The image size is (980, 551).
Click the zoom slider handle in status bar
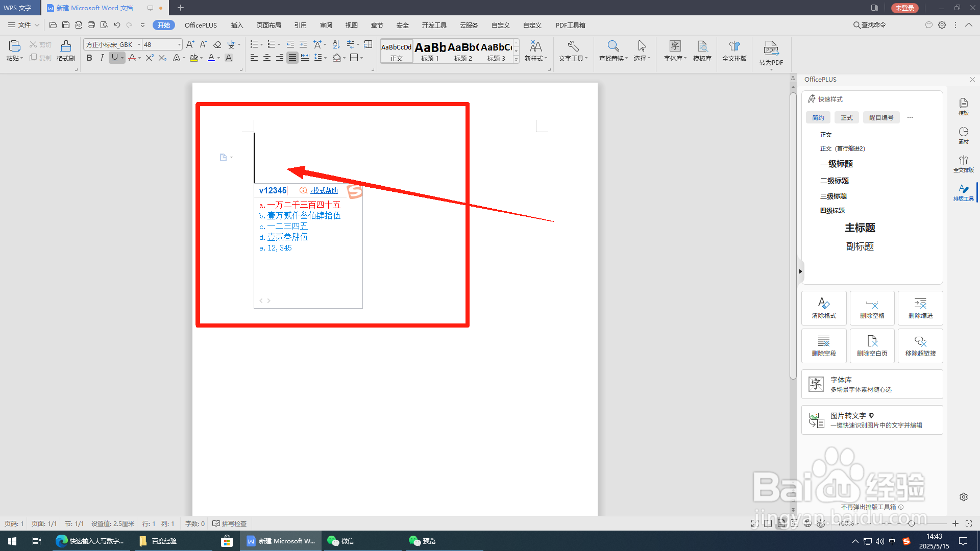pos(911,523)
